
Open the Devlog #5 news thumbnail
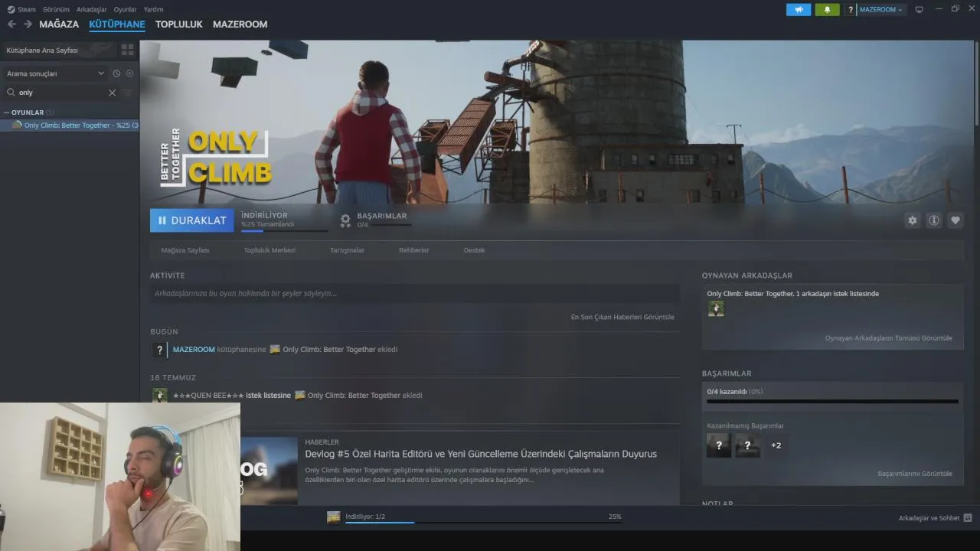(x=269, y=471)
